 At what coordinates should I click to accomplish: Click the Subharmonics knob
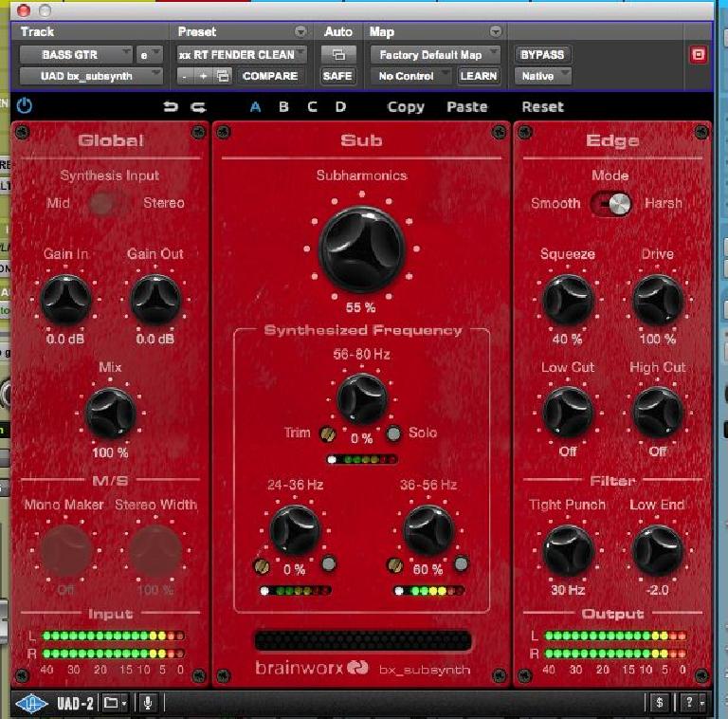[362, 249]
